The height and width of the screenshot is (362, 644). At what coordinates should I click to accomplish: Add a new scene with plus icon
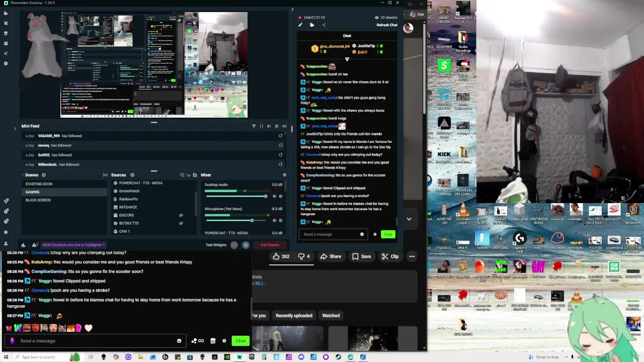(44, 175)
